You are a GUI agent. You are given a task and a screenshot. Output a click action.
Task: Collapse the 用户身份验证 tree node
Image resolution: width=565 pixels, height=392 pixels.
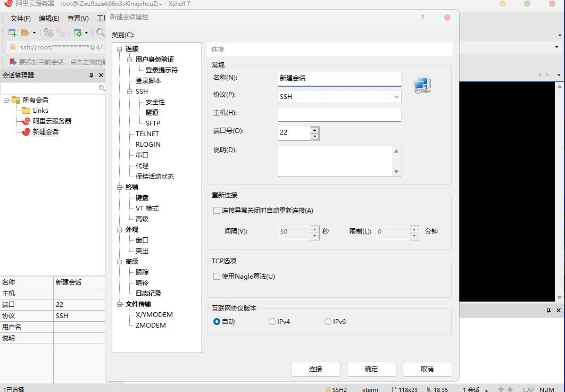[x=130, y=60]
